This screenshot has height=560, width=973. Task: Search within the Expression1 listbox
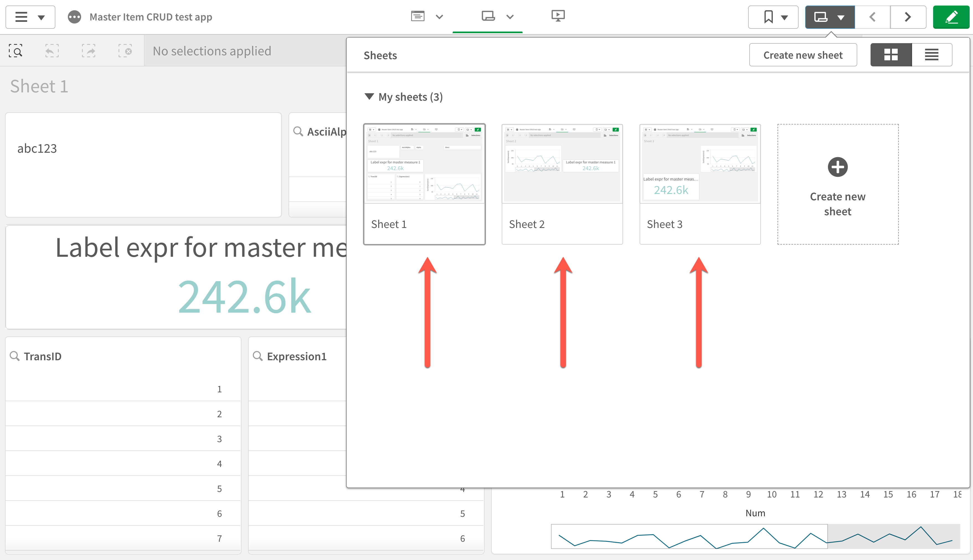[258, 356]
